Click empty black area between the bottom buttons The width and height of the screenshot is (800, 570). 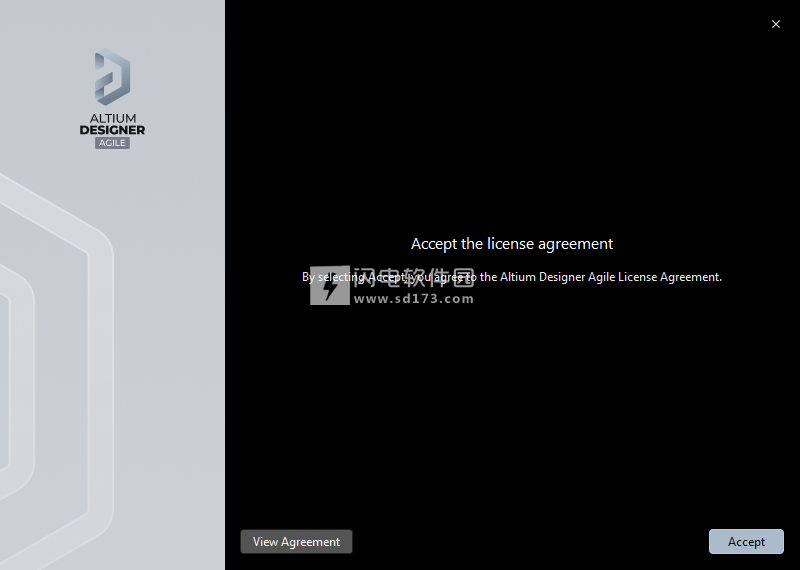tap(530, 542)
